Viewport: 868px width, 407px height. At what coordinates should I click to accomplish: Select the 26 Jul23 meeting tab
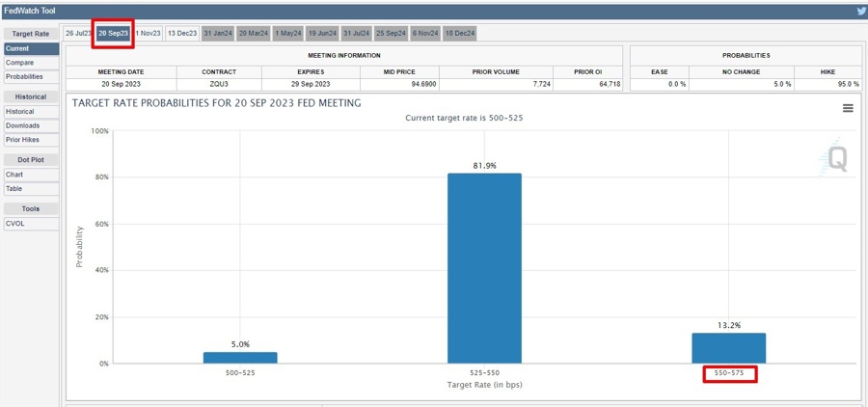(77, 33)
